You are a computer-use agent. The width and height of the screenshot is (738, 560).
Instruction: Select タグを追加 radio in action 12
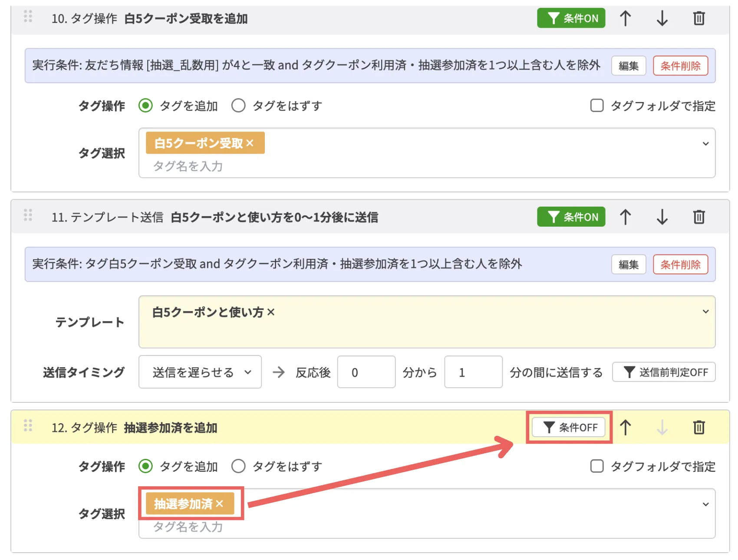pos(145,466)
